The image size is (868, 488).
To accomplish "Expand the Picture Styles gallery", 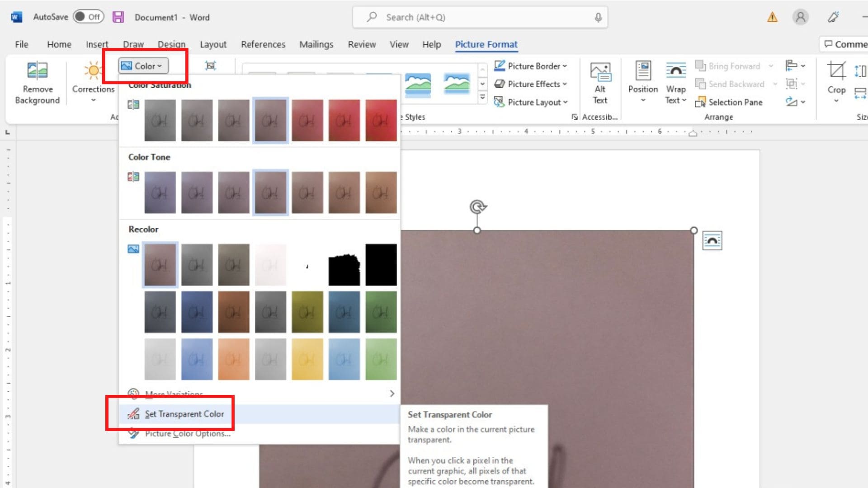I will tap(483, 96).
